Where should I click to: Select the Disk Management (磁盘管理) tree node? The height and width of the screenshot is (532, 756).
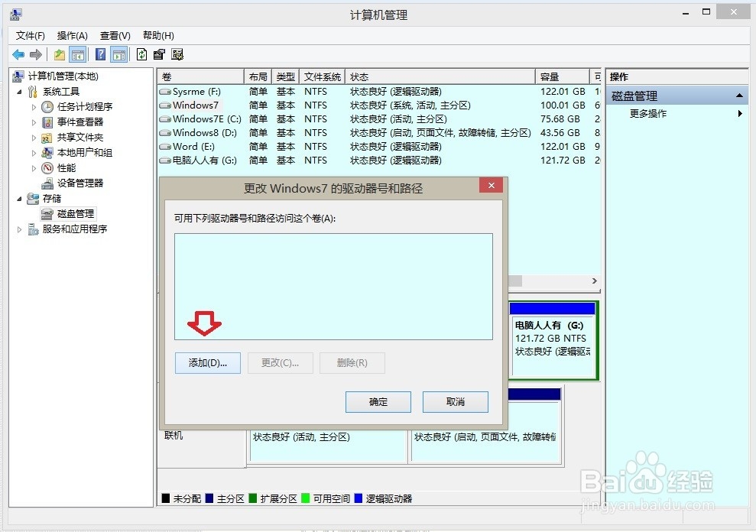coord(75,214)
